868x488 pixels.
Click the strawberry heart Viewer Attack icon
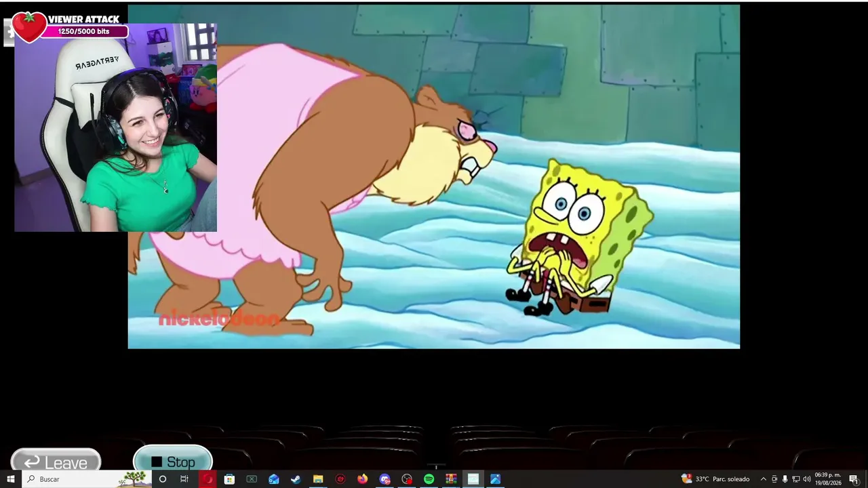[29, 26]
